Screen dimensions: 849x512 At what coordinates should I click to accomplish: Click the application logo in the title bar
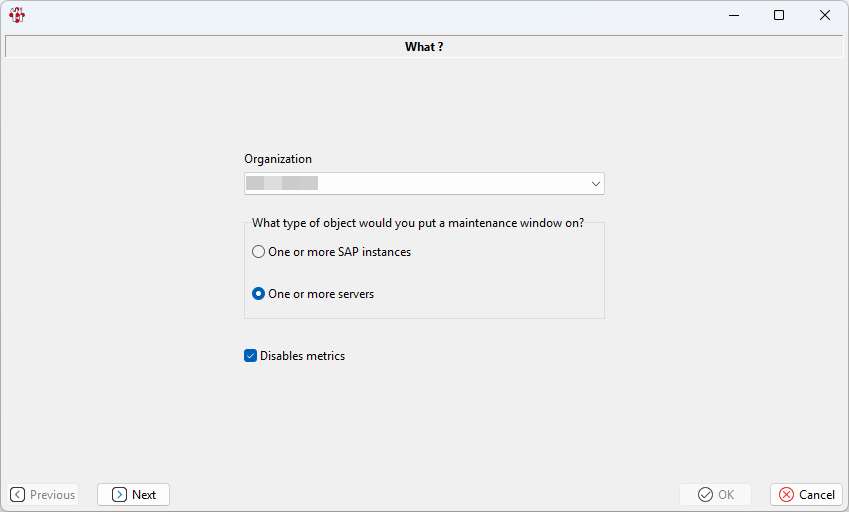click(x=16, y=15)
